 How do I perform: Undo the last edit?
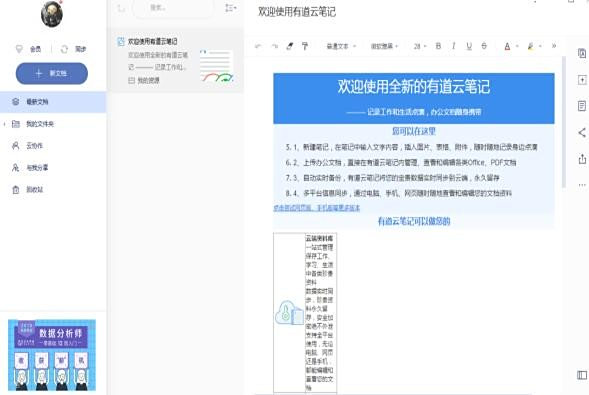coord(258,46)
